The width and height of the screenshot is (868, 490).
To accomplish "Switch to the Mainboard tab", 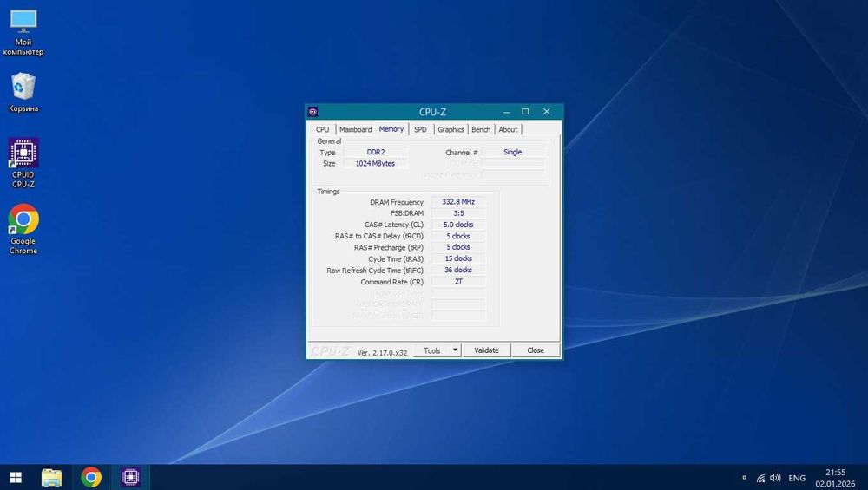I will click(x=355, y=129).
